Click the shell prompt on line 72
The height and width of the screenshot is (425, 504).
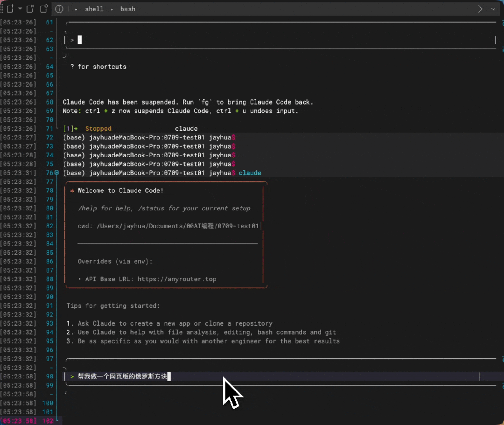point(149,138)
